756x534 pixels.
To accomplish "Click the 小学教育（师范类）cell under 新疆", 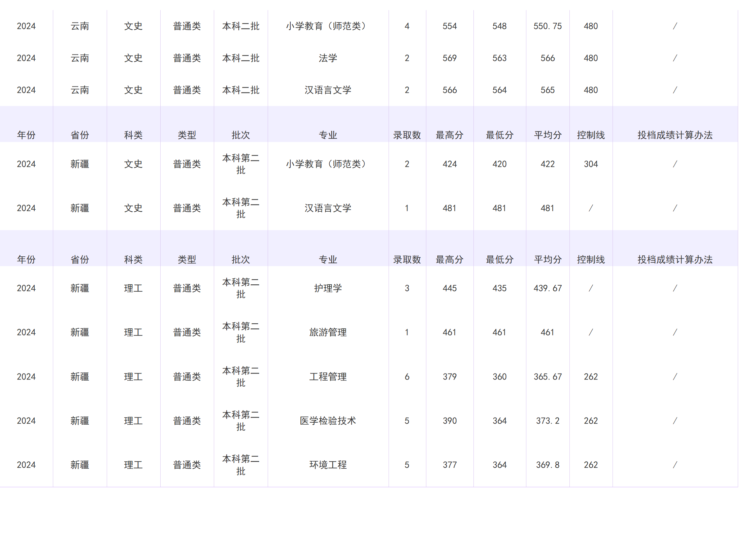I will point(328,164).
